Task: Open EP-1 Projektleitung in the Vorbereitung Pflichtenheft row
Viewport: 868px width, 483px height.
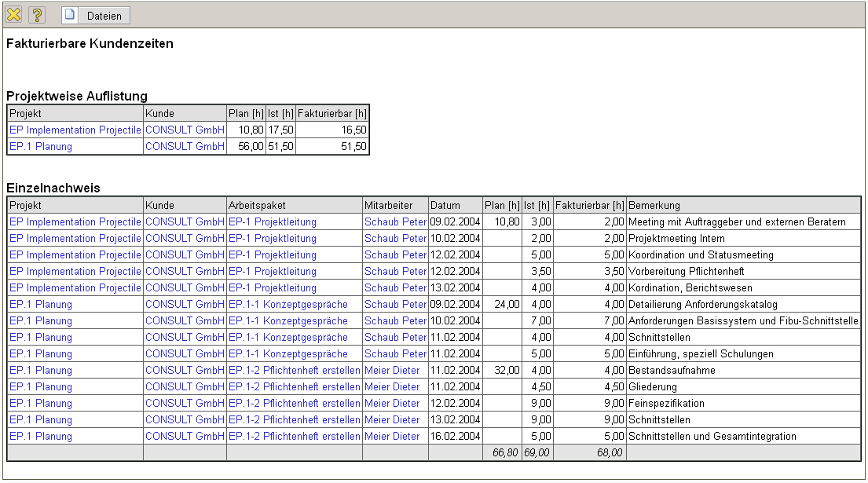Action: (272, 272)
